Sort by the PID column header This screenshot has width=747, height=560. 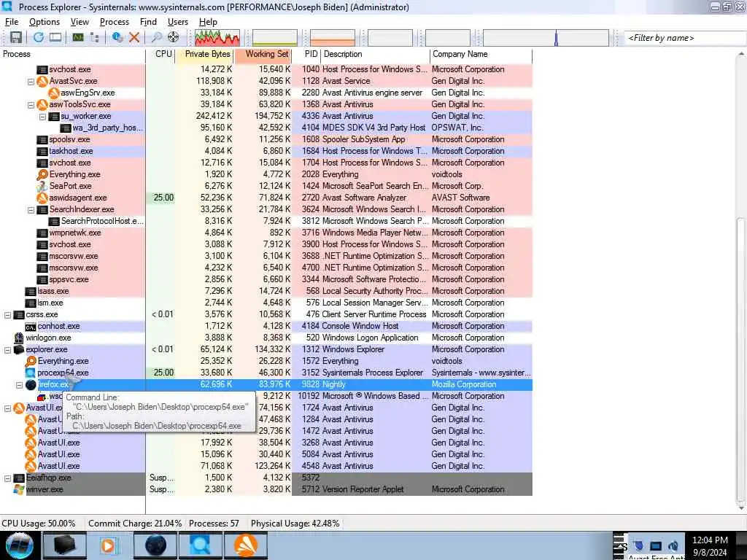pos(306,54)
